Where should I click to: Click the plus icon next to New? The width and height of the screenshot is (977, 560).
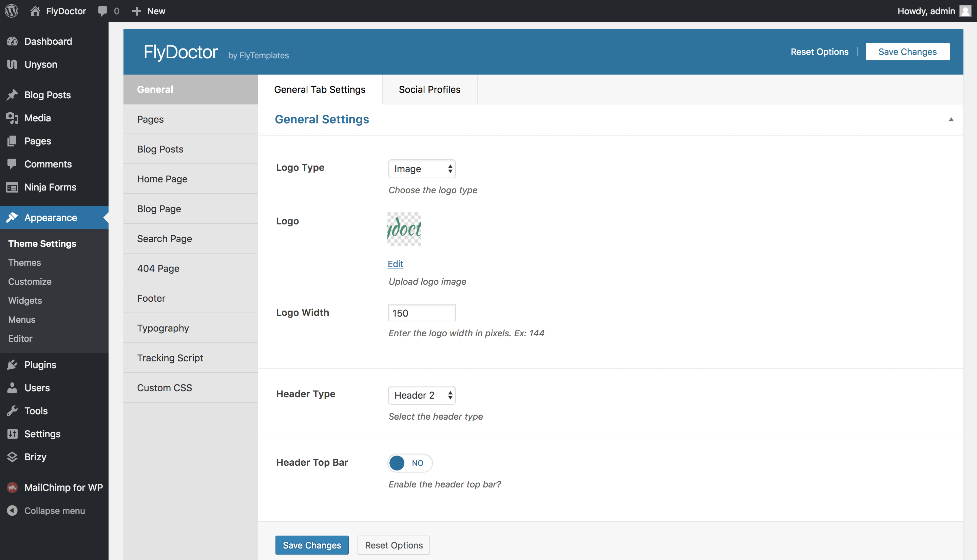[137, 11]
